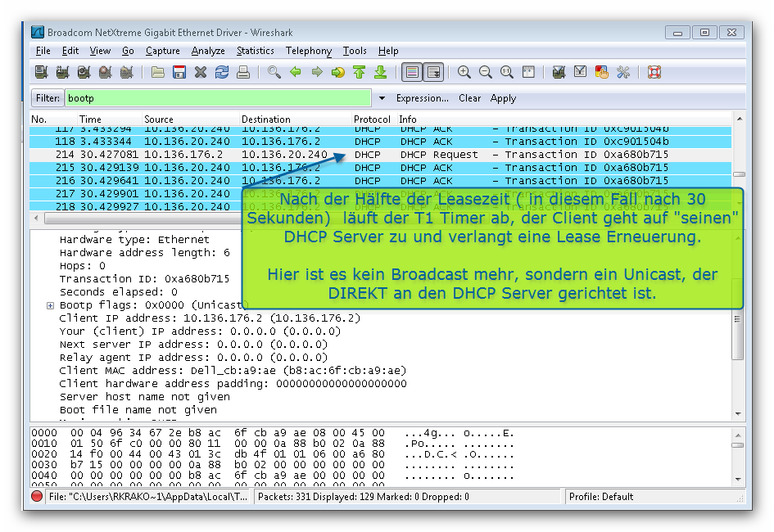Apply the display filter
The width and height of the screenshot is (774, 532).
coord(503,98)
